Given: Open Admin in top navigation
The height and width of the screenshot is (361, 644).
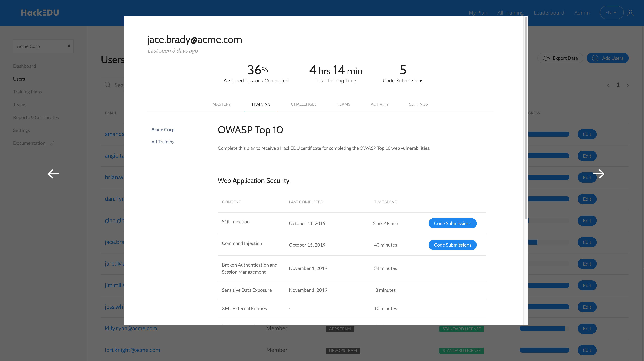Looking at the screenshot, I should [582, 12].
